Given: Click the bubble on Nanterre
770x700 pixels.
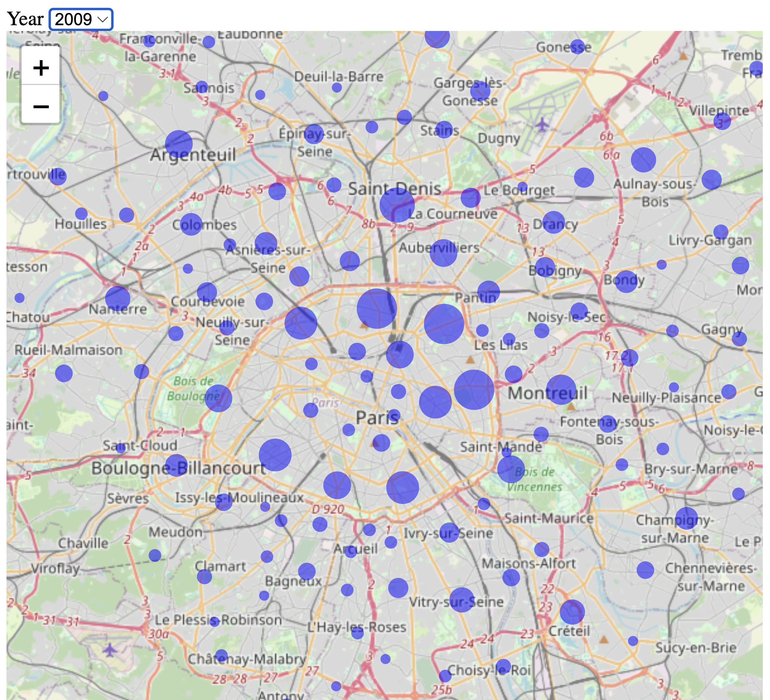Looking at the screenshot, I should (x=118, y=298).
